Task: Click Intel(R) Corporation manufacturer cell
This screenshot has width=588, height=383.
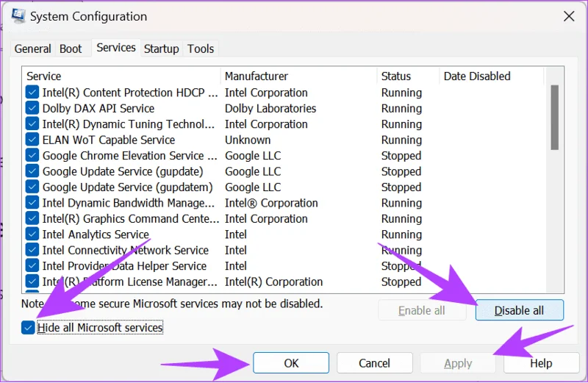Action: (273, 282)
